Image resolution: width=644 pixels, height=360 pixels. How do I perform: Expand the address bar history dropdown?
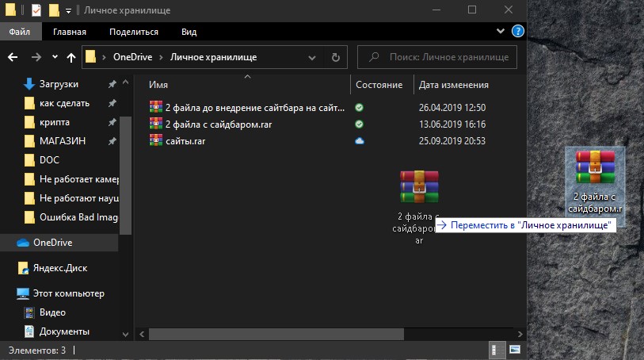click(x=312, y=58)
